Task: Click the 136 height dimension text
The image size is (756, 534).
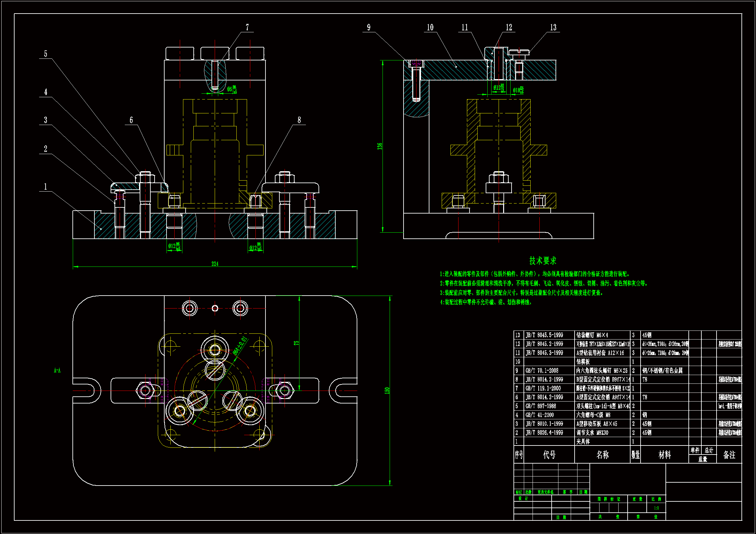Action: coord(380,146)
